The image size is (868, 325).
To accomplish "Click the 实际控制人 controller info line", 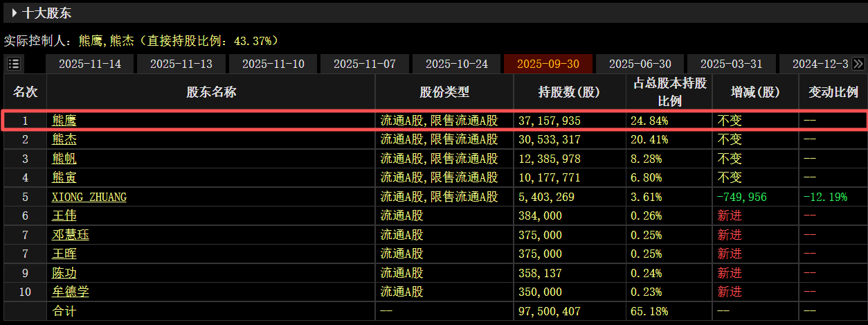I will coord(142,40).
